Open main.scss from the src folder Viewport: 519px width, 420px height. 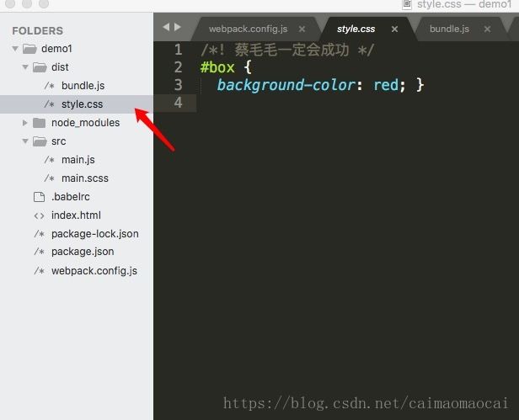point(85,178)
